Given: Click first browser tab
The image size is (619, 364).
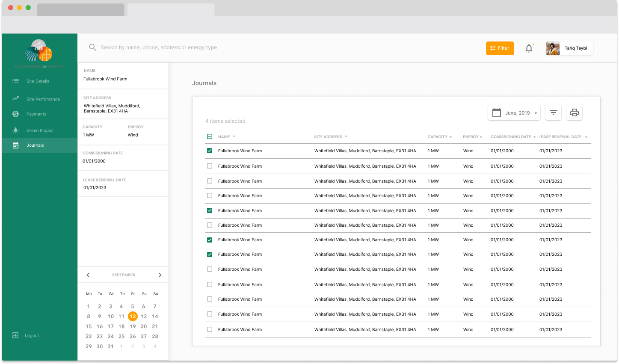Looking at the screenshot, I should [x=80, y=9].
